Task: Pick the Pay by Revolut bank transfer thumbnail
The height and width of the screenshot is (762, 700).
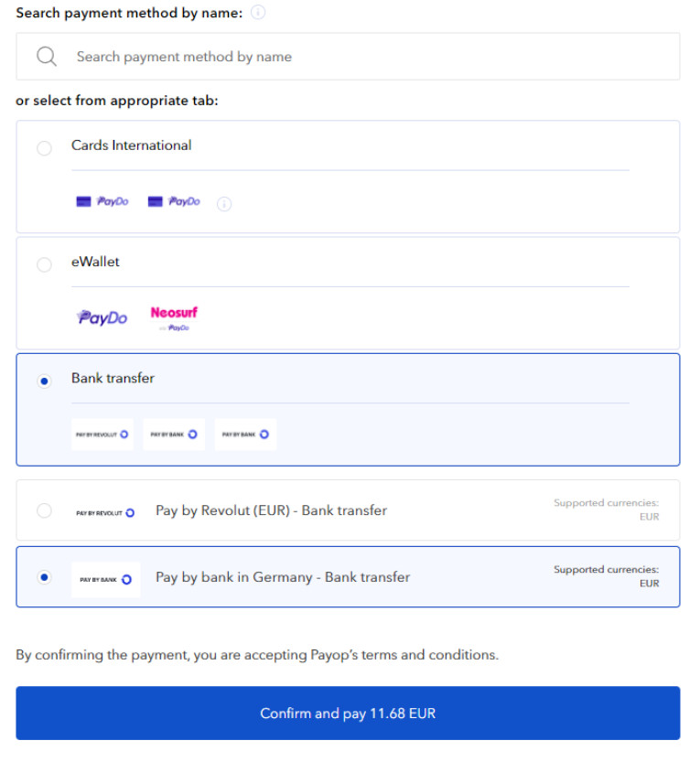Action: click(102, 435)
